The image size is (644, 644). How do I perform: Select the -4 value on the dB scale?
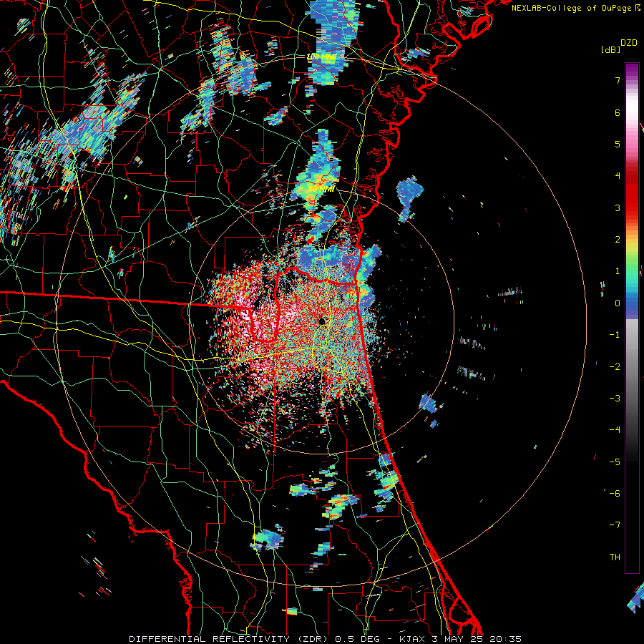click(615, 430)
